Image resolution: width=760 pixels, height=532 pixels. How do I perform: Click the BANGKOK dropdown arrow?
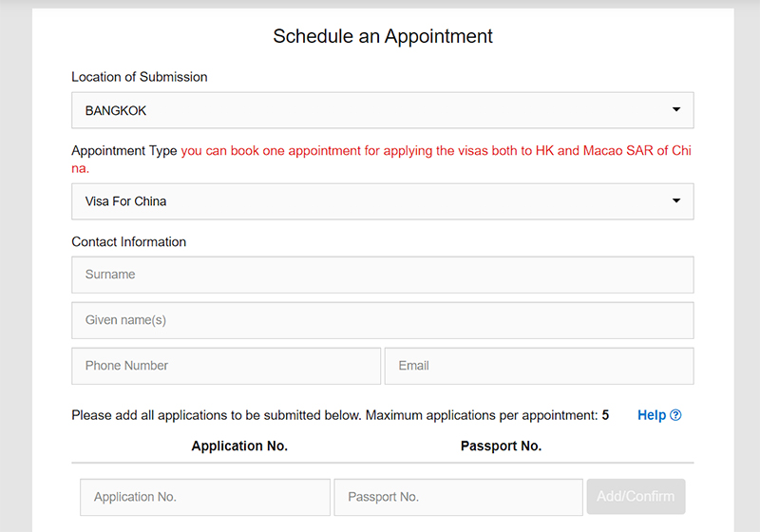tap(676, 109)
